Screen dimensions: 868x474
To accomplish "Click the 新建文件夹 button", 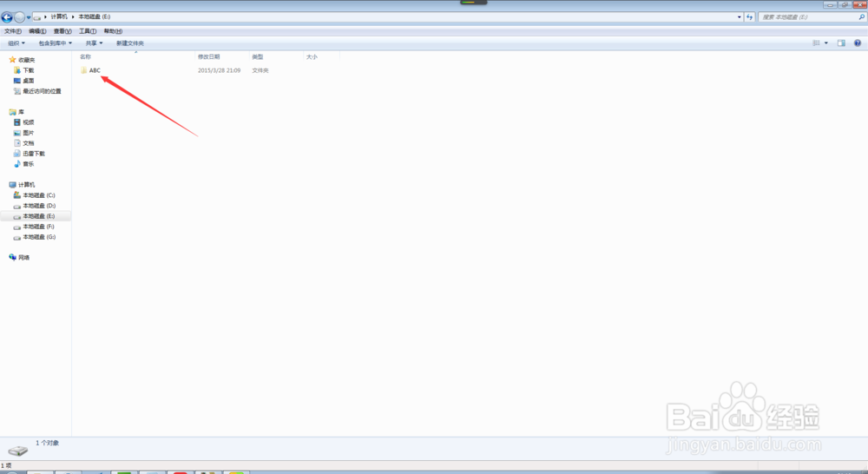I will pos(130,43).
